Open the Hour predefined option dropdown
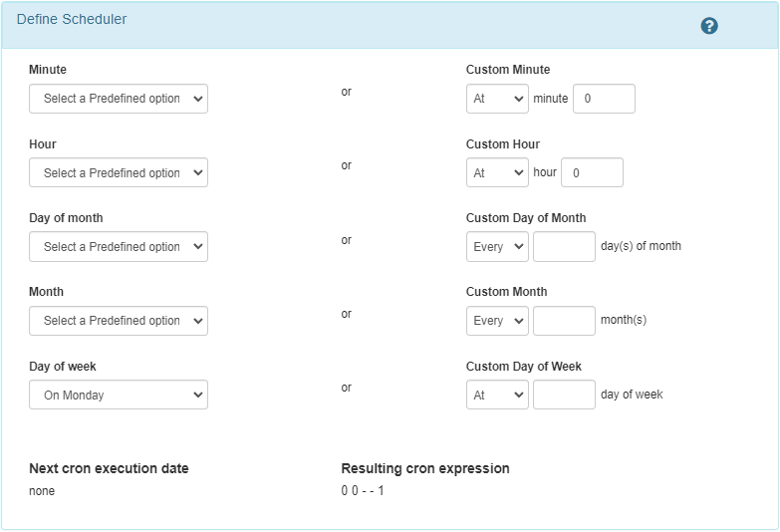The height and width of the screenshot is (532, 780). 119,172
